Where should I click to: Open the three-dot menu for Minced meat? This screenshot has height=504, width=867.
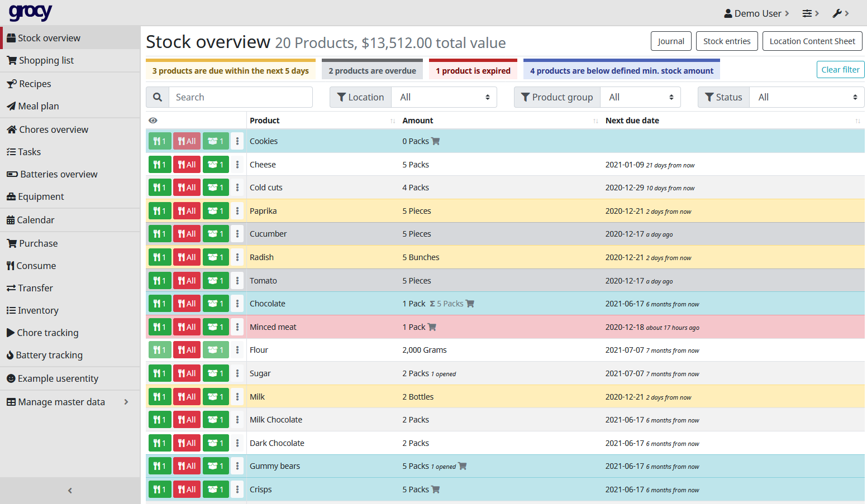[237, 327]
